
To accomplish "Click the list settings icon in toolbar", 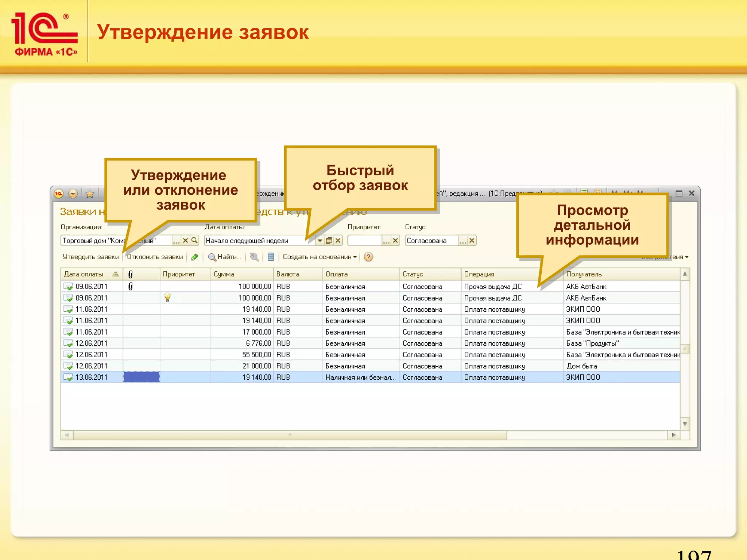I will pos(271,257).
